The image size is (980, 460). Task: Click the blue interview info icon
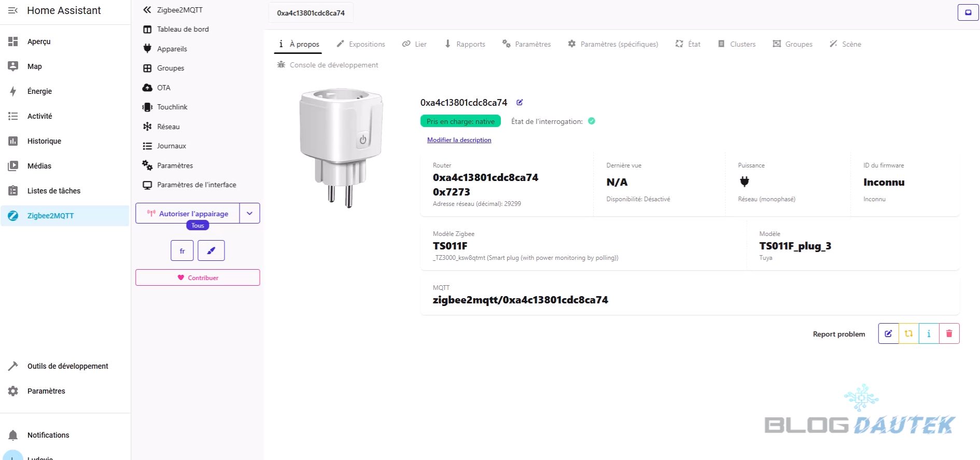pyautogui.click(x=929, y=333)
